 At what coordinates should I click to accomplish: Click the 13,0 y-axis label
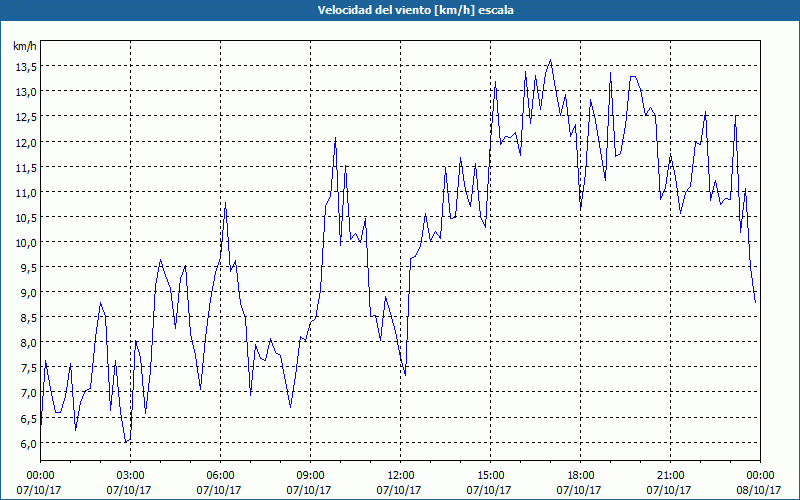point(27,92)
